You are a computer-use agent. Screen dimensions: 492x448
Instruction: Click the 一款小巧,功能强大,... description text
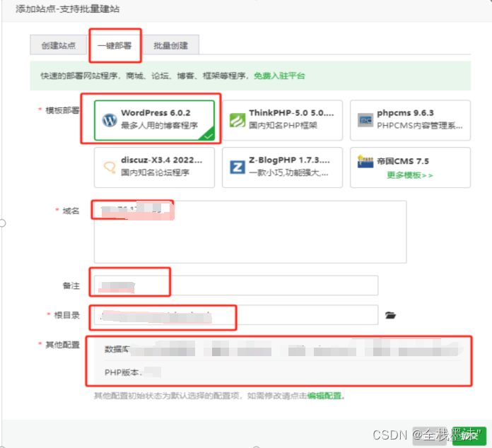coord(288,172)
